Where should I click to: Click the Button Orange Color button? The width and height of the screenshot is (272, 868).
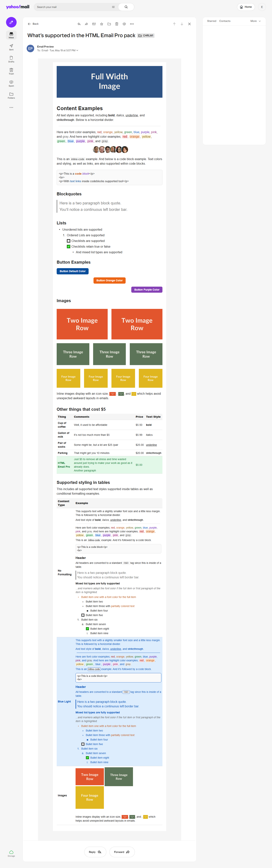coord(109,280)
